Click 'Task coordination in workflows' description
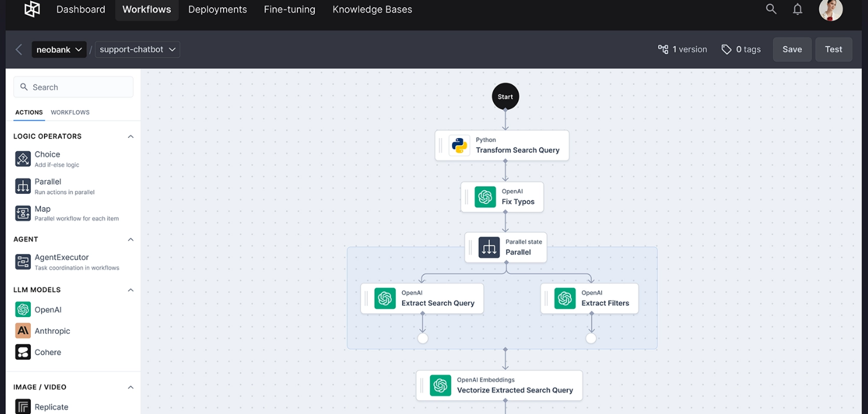Screen dimensions: 868x414 pyautogui.click(x=77, y=268)
